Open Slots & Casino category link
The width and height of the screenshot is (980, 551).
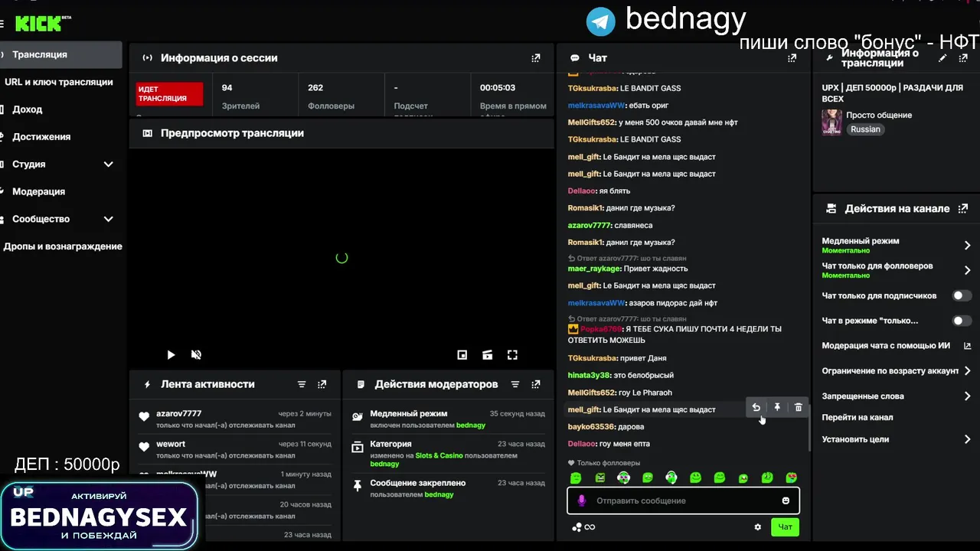click(x=439, y=455)
